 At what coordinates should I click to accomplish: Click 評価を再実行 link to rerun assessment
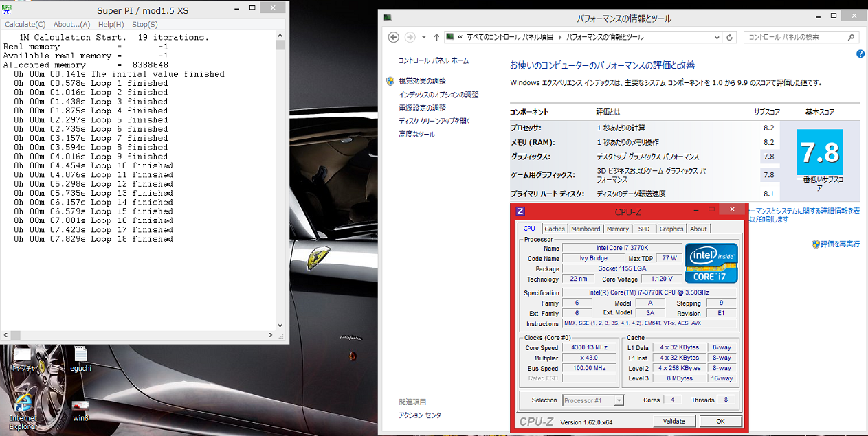[x=841, y=244]
